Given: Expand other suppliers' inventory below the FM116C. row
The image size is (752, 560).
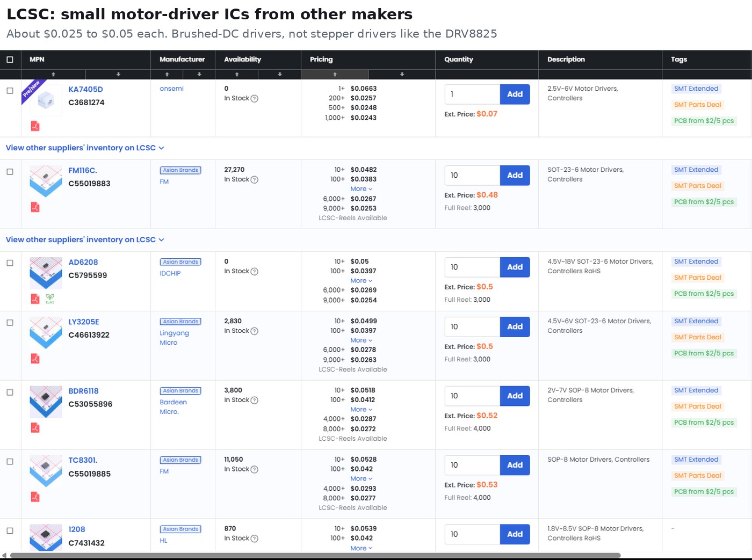Looking at the screenshot, I should (x=85, y=240).
